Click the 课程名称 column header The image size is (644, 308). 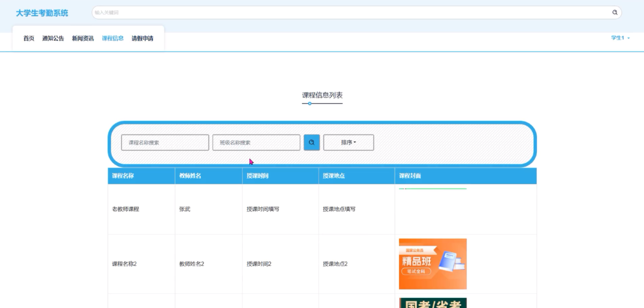123,176
